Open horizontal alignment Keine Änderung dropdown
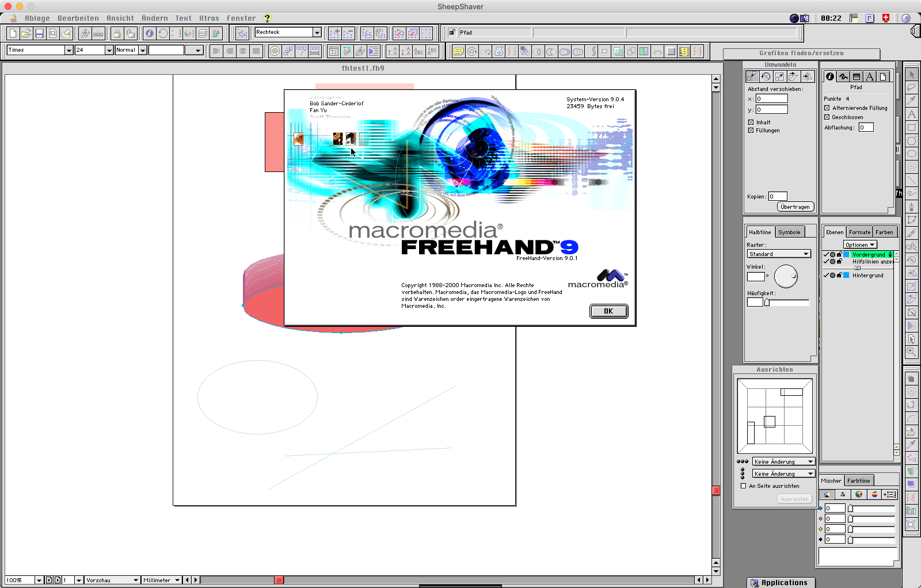 [783, 462]
